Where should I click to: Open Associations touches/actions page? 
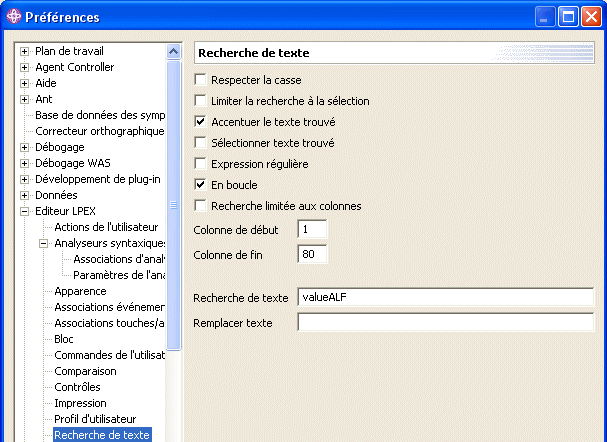pyautogui.click(x=110, y=323)
